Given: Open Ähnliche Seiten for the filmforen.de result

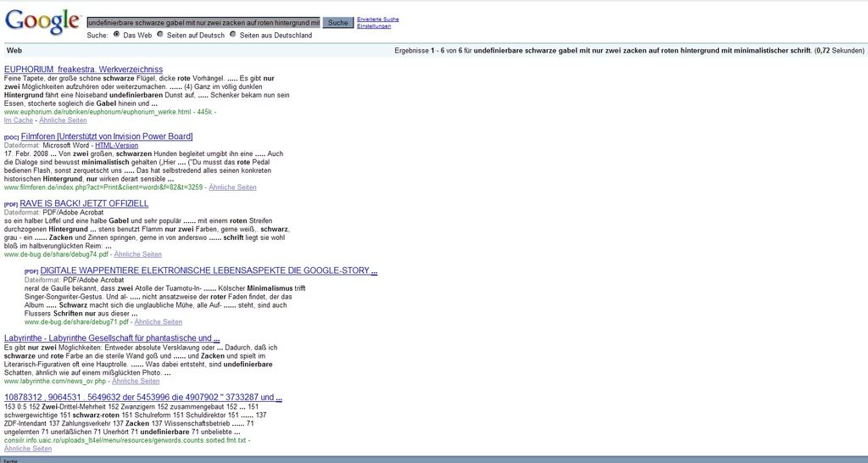Looking at the screenshot, I should click(232, 187).
